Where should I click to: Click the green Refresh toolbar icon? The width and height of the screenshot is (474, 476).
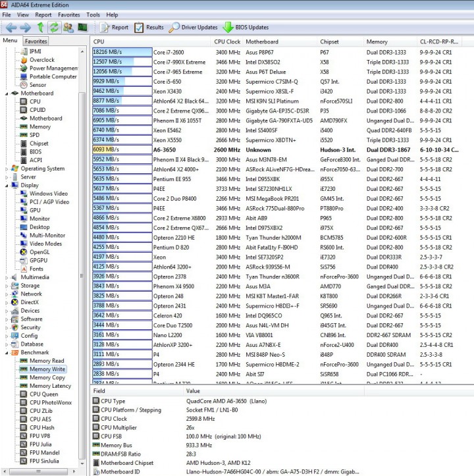(54, 27)
